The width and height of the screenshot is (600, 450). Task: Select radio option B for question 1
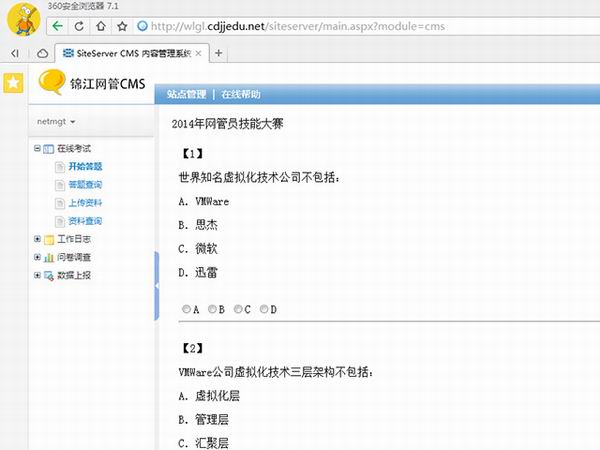point(212,309)
